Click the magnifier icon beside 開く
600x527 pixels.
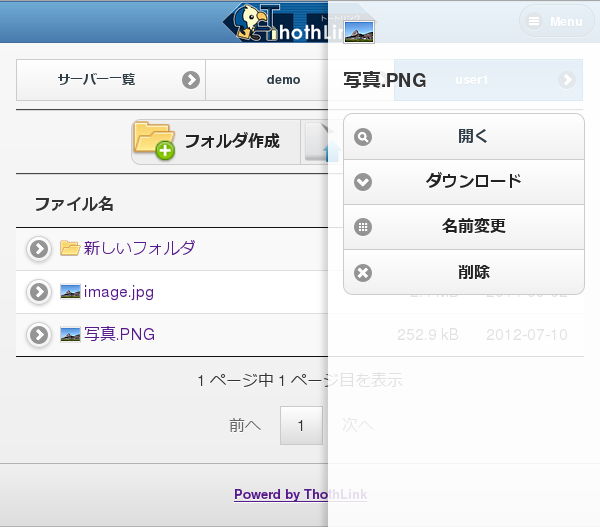point(363,137)
